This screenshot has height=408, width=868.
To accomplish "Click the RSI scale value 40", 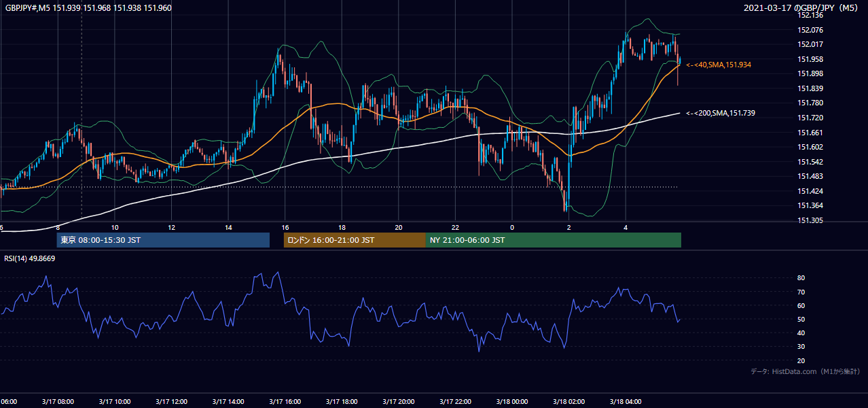I will [x=801, y=333].
